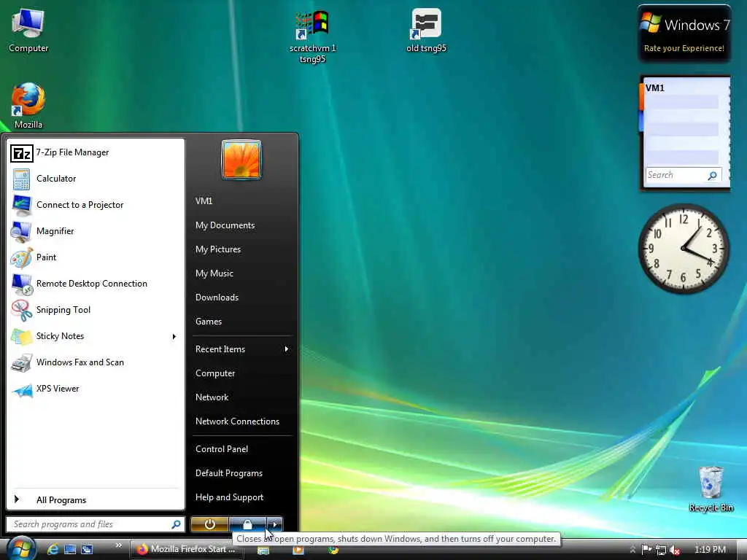Viewport: 747px width, 560px height.
Task: Click the Show Desktop Quick Launch icon
Action: [70, 550]
